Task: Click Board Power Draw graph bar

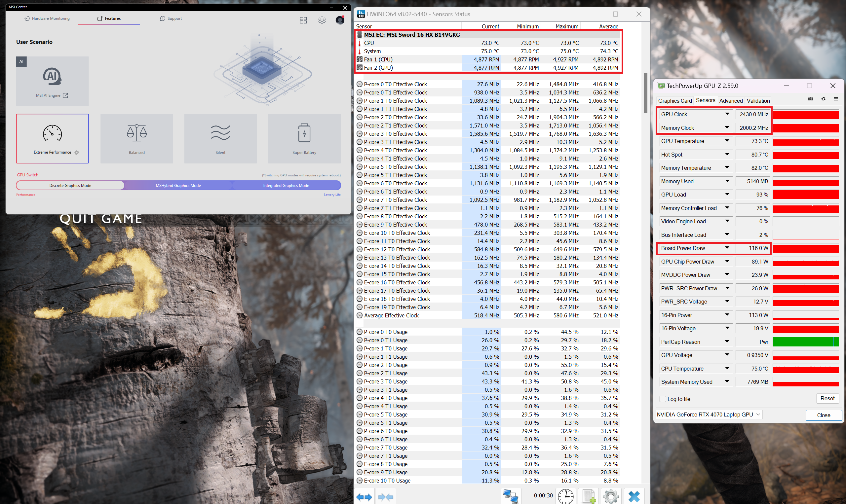Action: 806,248
